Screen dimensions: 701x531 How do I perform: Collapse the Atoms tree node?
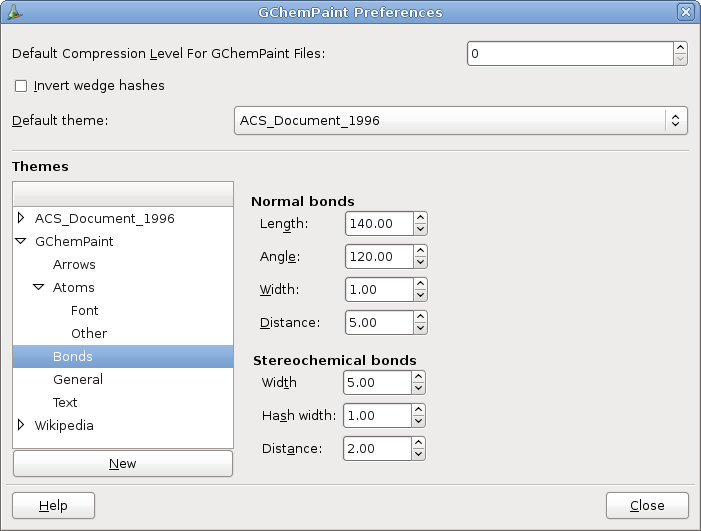click(x=39, y=287)
